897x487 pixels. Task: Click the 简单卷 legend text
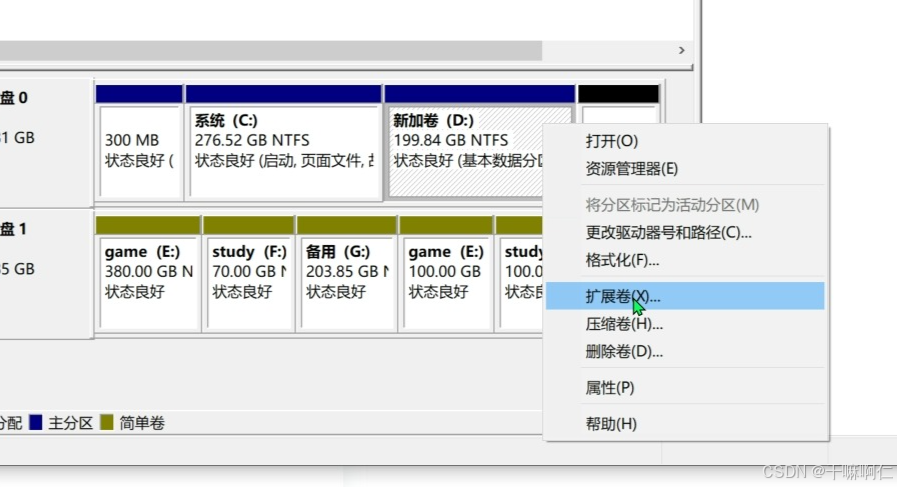click(142, 423)
